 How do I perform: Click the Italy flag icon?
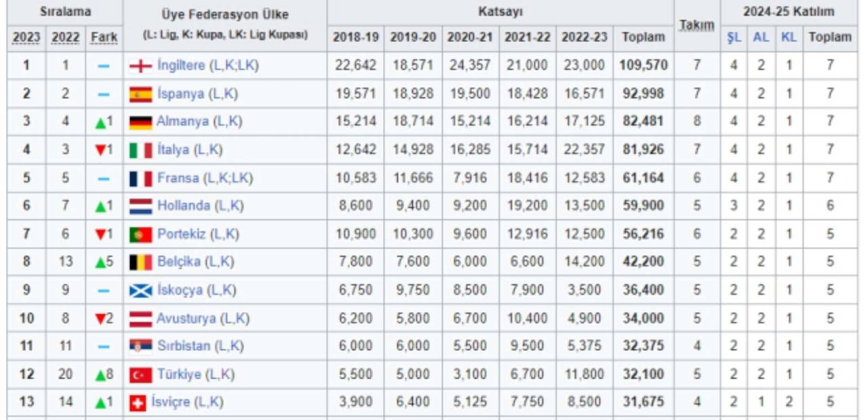[x=140, y=150]
